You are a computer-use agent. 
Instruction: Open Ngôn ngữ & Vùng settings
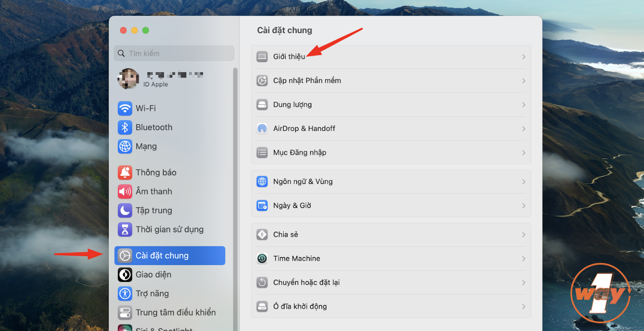click(391, 182)
